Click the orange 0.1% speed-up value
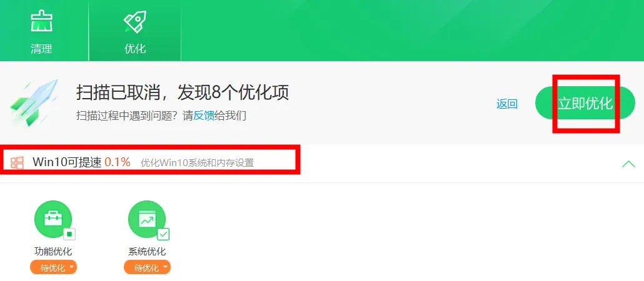The height and width of the screenshot is (281, 644). coord(118,162)
